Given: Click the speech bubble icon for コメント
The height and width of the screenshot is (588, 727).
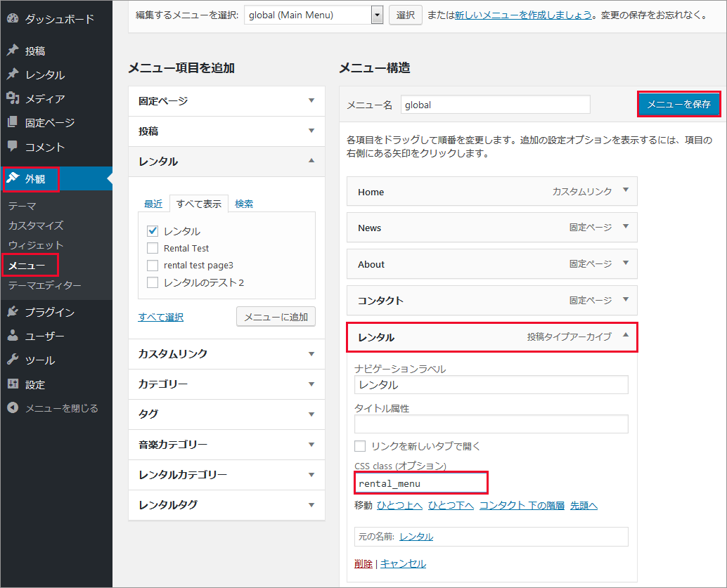Looking at the screenshot, I should [x=13, y=147].
